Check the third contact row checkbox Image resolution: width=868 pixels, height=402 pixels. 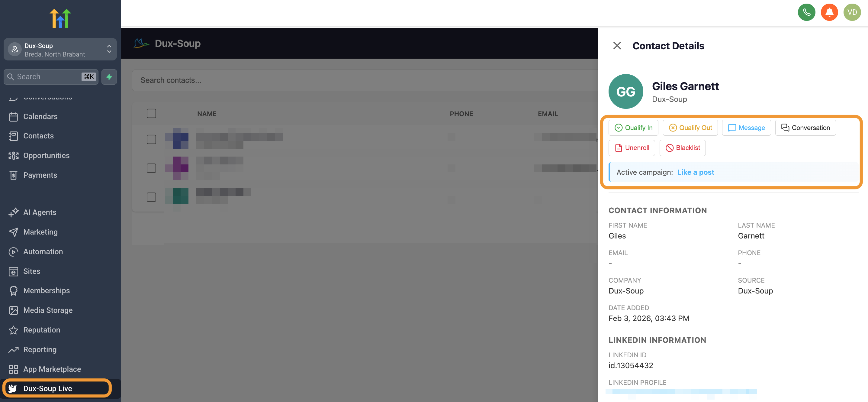pos(151,197)
